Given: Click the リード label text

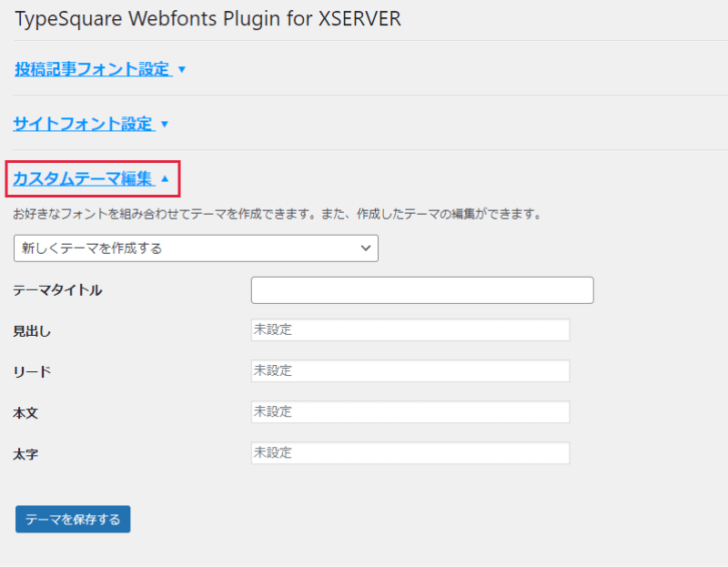Looking at the screenshot, I should tap(32, 371).
